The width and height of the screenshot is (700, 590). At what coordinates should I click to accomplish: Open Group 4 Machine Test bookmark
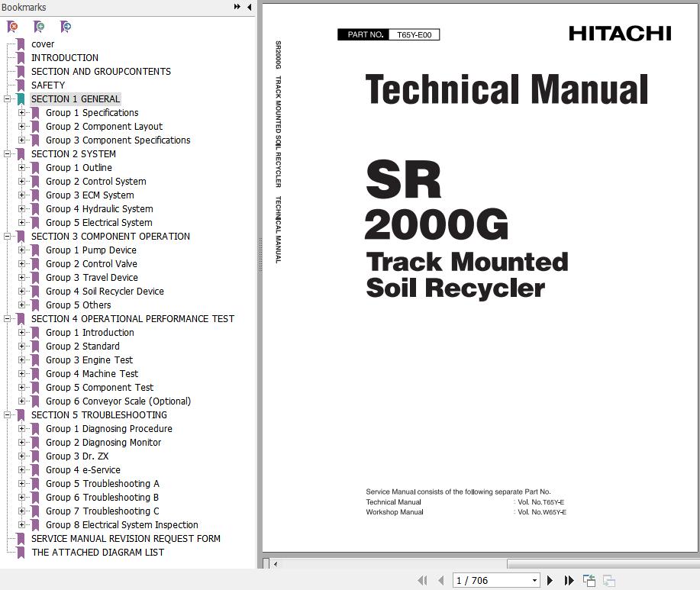pyautogui.click(x=92, y=374)
